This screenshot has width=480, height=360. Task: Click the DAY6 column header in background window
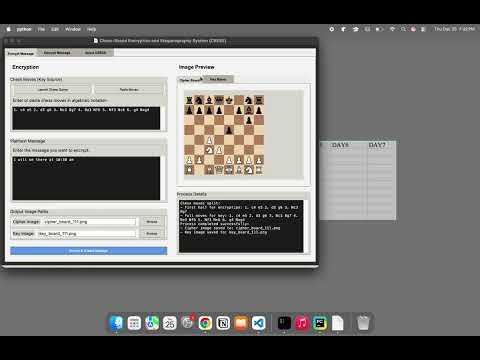pos(340,145)
